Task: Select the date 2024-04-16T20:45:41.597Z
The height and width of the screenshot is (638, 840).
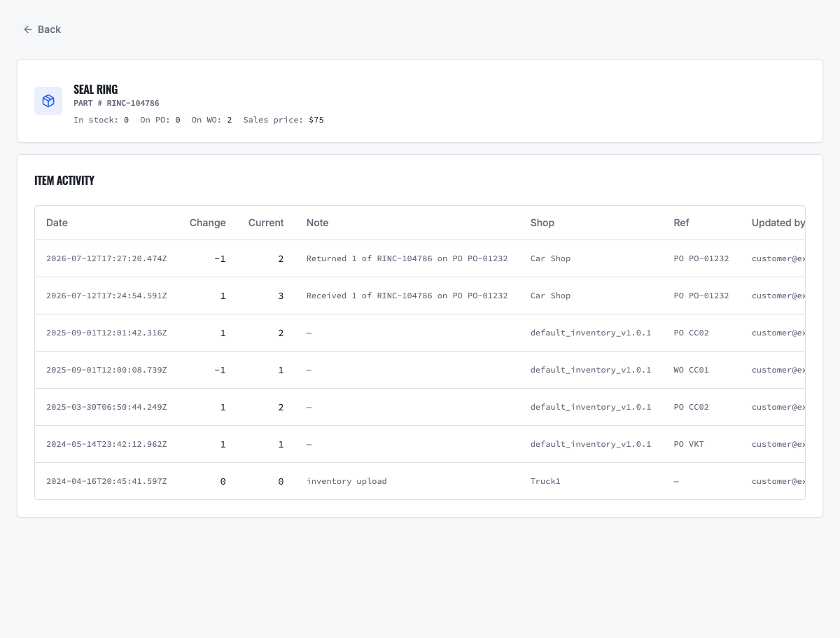Action: 106,481
